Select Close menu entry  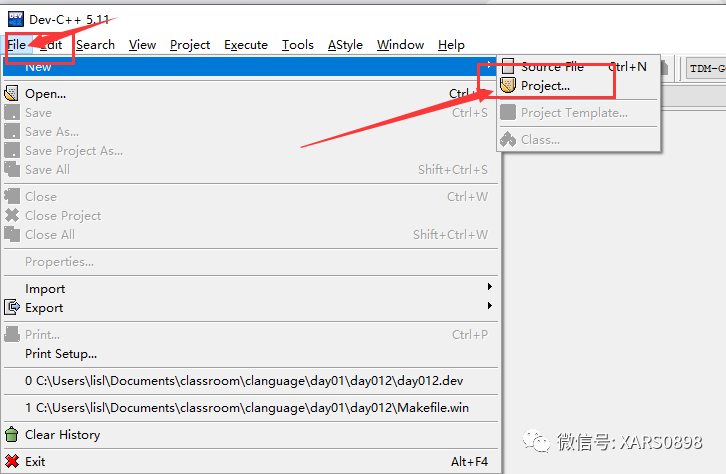click(x=250, y=196)
